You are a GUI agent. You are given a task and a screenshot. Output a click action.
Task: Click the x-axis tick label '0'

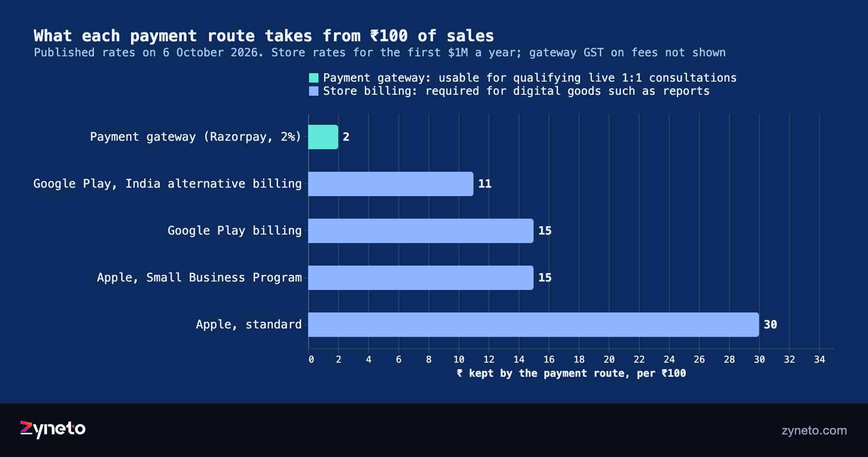pos(311,359)
